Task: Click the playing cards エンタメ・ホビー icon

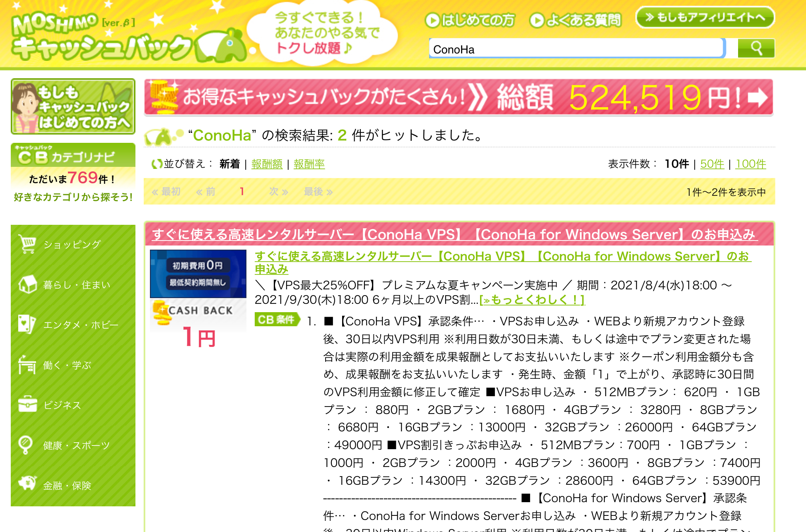Action: (27, 325)
